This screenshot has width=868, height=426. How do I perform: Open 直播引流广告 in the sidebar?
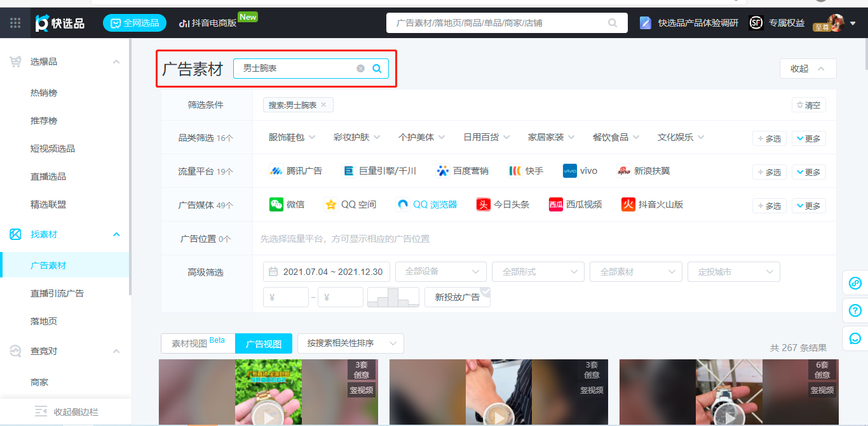point(57,293)
